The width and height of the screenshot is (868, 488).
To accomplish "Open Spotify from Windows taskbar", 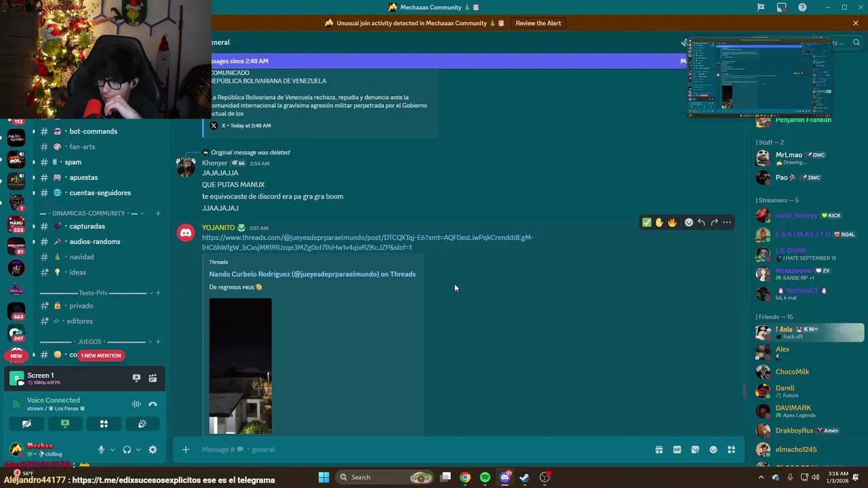I will [485, 477].
